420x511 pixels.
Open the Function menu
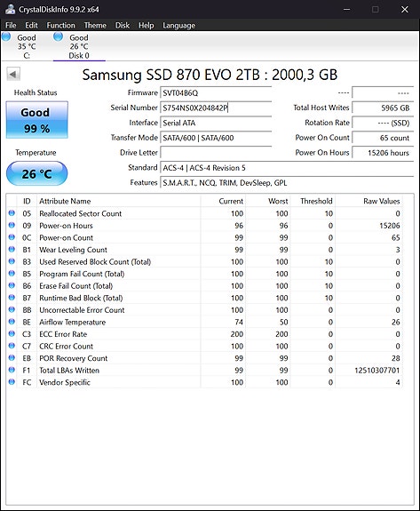click(61, 26)
